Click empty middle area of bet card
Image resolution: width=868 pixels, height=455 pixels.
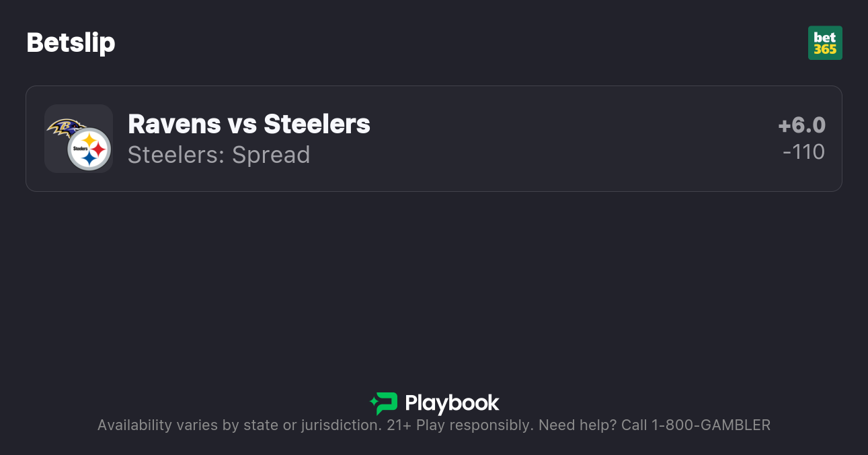538,139
